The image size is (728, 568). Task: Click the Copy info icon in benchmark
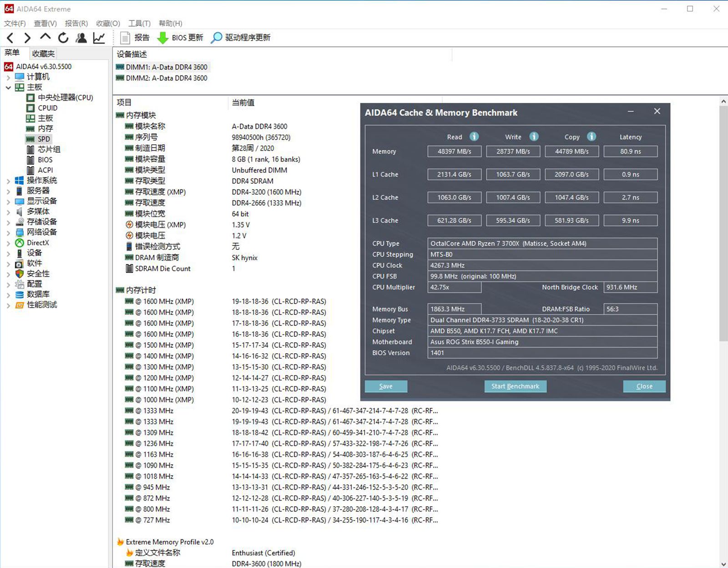point(591,137)
